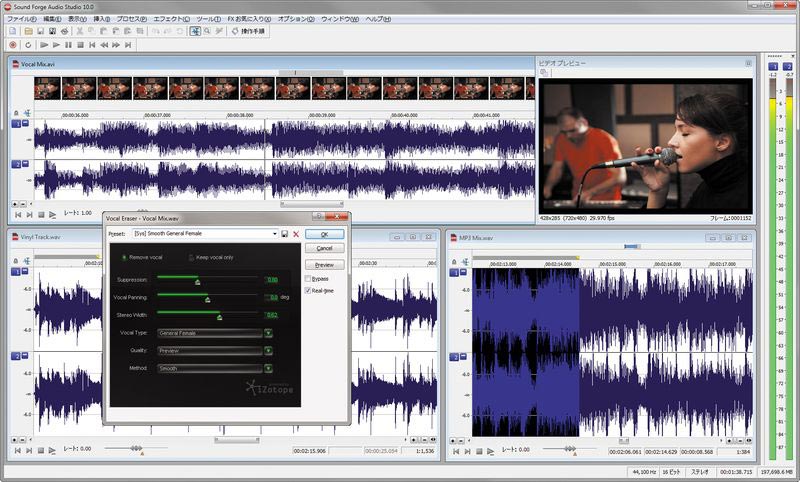Click Play All in transport bar
Image resolution: width=800 pixels, height=482 pixels.
[x=44, y=45]
